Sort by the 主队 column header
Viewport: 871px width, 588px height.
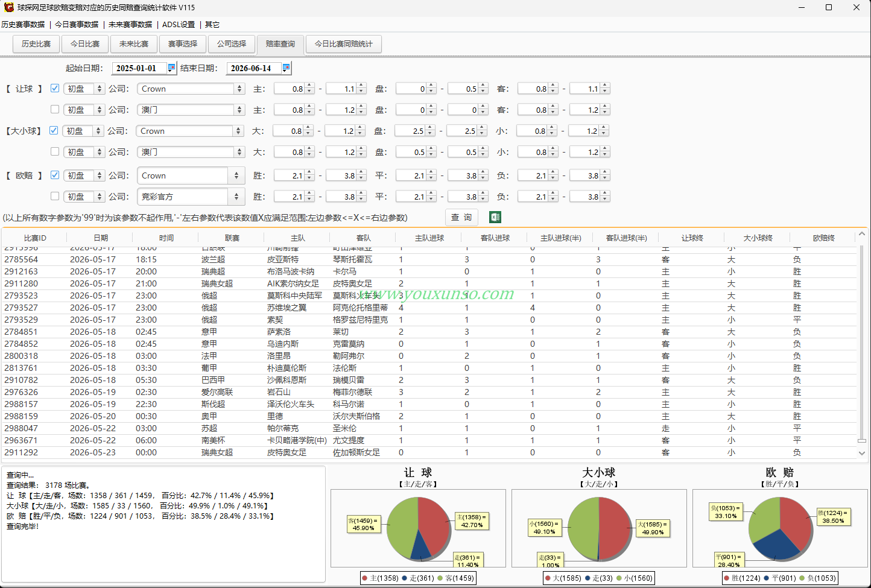(298, 238)
